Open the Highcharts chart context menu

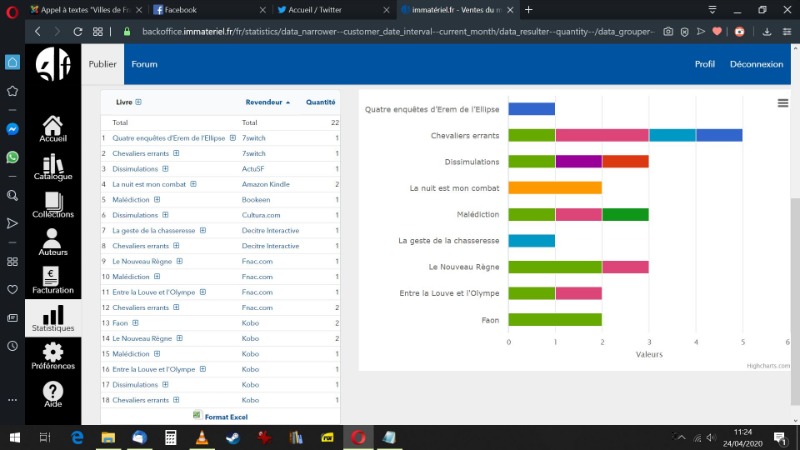(x=782, y=103)
